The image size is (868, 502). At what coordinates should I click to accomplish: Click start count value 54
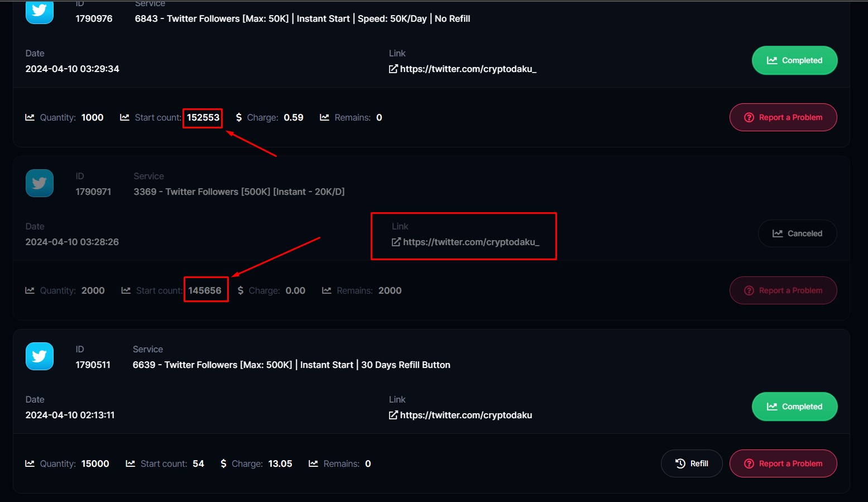point(198,463)
